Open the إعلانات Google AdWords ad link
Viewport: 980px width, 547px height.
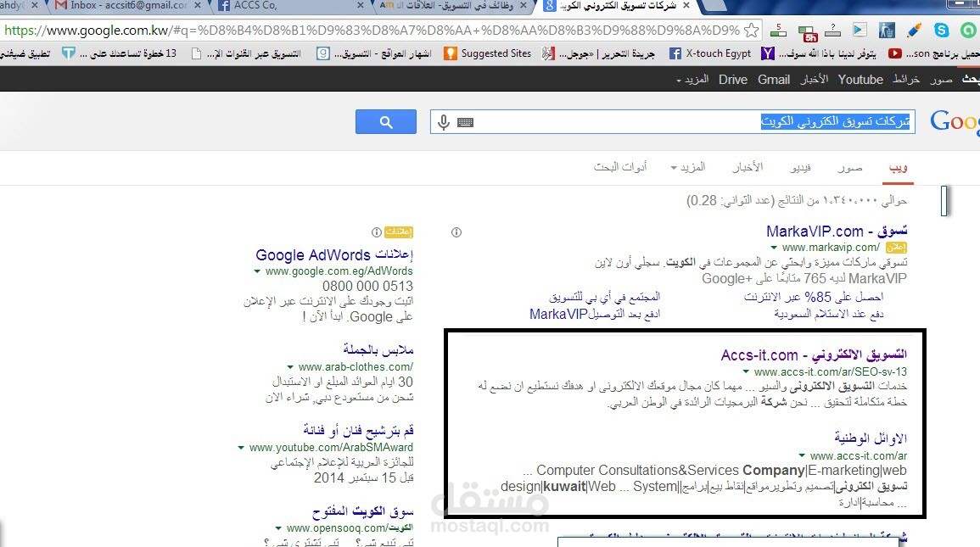[x=334, y=254]
